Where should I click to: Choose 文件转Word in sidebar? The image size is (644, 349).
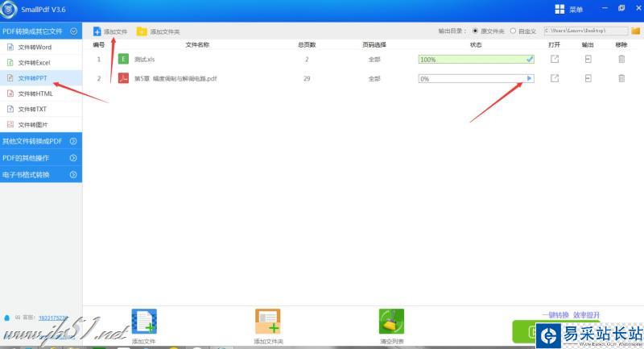point(41,48)
